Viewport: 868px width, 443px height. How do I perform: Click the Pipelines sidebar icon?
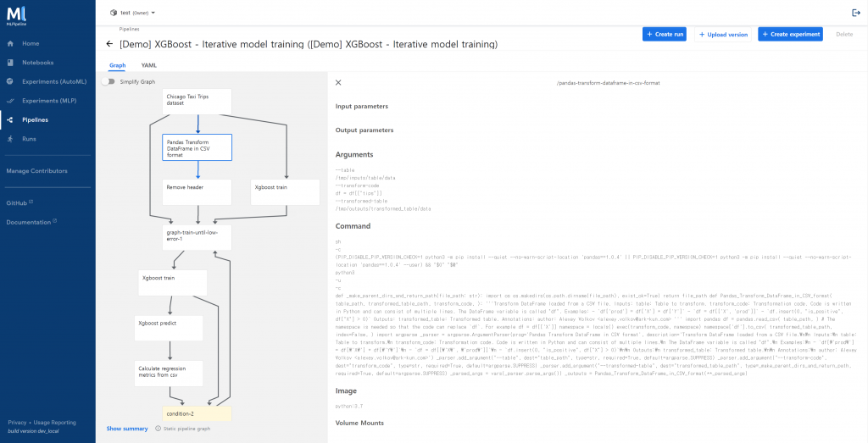[x=10, y=120]
